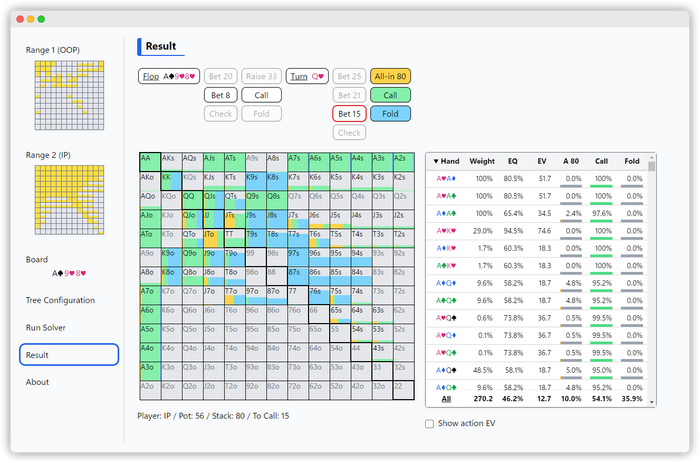Click the table scrollbar up arrow

tap(652, 157)
